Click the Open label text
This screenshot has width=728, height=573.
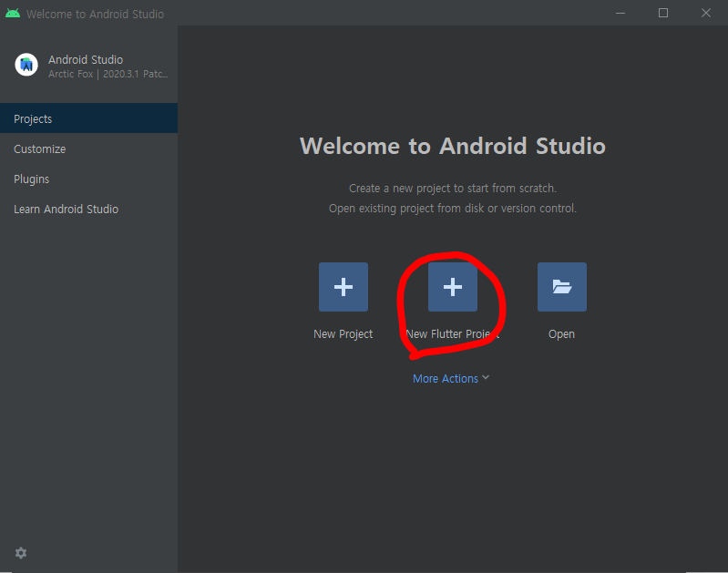[x=561, y=334]
